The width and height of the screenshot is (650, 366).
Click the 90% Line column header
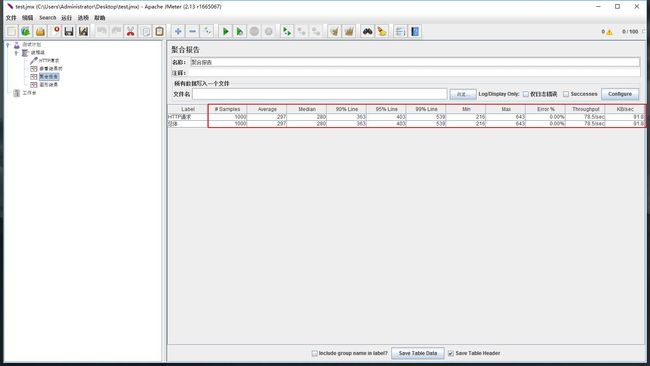coord(347,109)
